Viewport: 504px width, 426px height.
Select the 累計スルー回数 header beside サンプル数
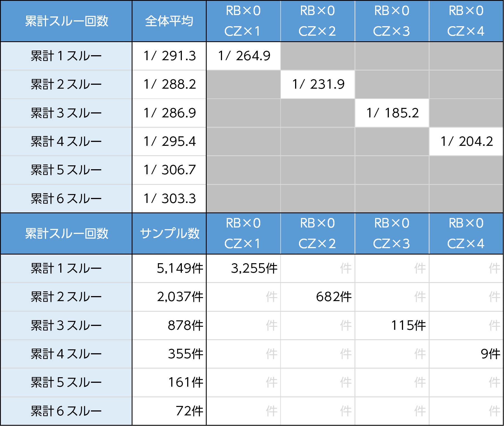(x=66, y=234)
